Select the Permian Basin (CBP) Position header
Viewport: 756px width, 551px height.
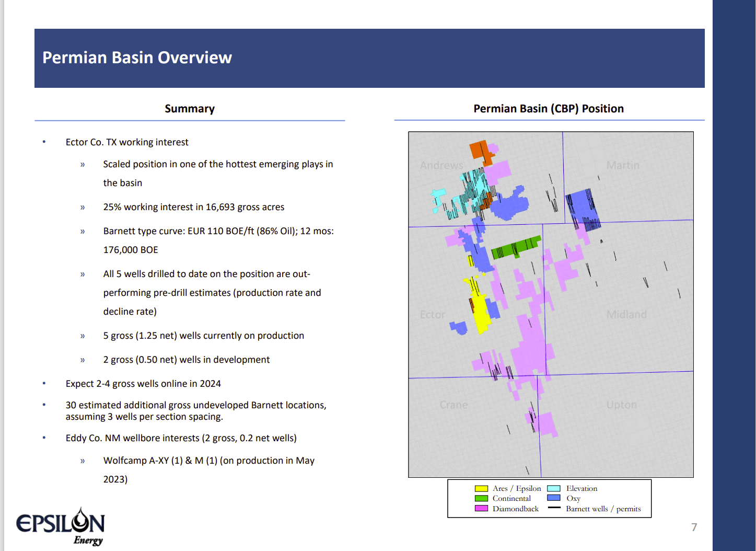(548, 108)
